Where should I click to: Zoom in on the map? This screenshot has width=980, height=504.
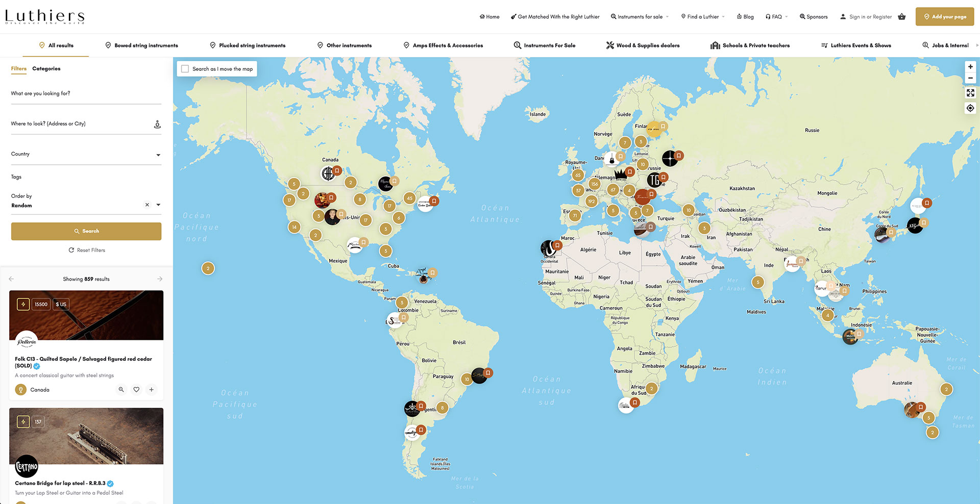click(x=970, y=67)
